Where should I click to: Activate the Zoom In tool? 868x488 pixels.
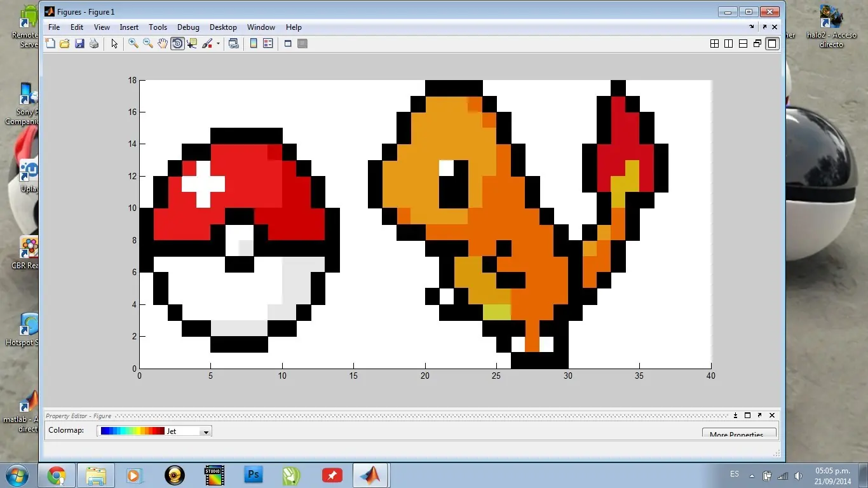click(133, 44)
